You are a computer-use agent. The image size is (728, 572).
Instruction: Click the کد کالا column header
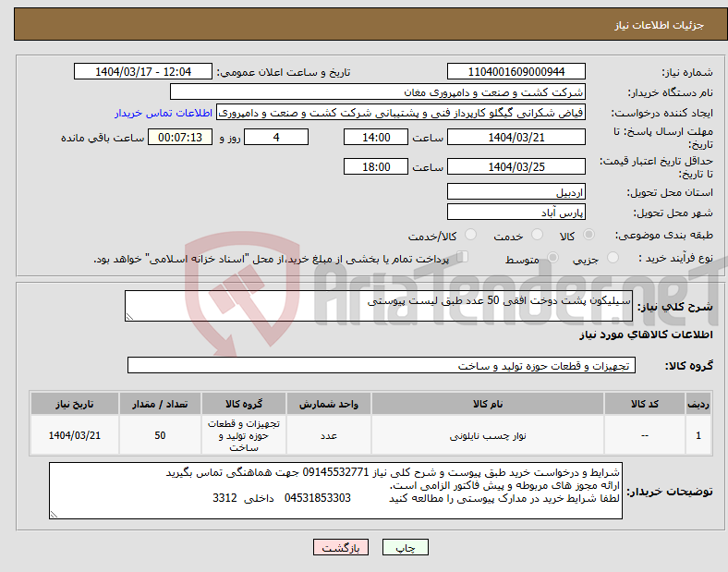tap(645, 404)
